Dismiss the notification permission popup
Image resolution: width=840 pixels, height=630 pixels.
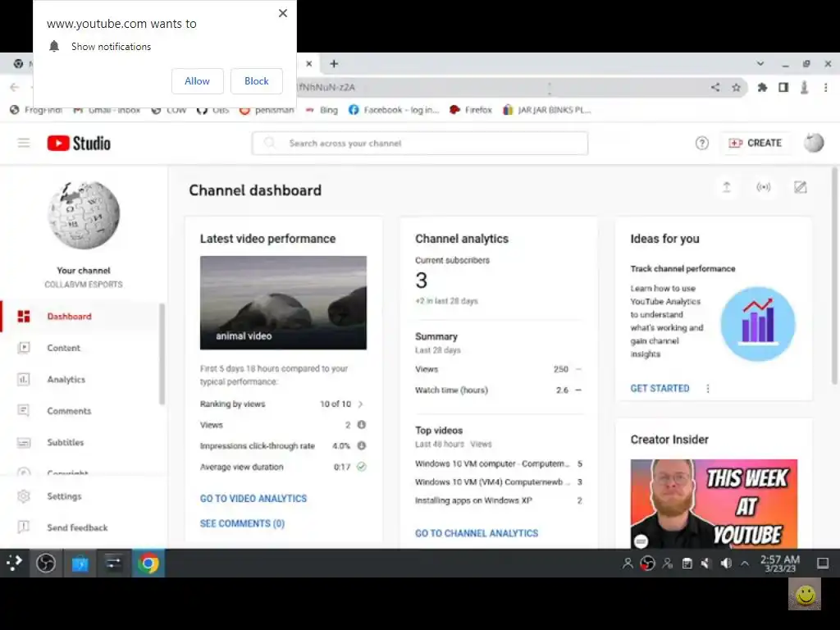[x=283, y=13]
